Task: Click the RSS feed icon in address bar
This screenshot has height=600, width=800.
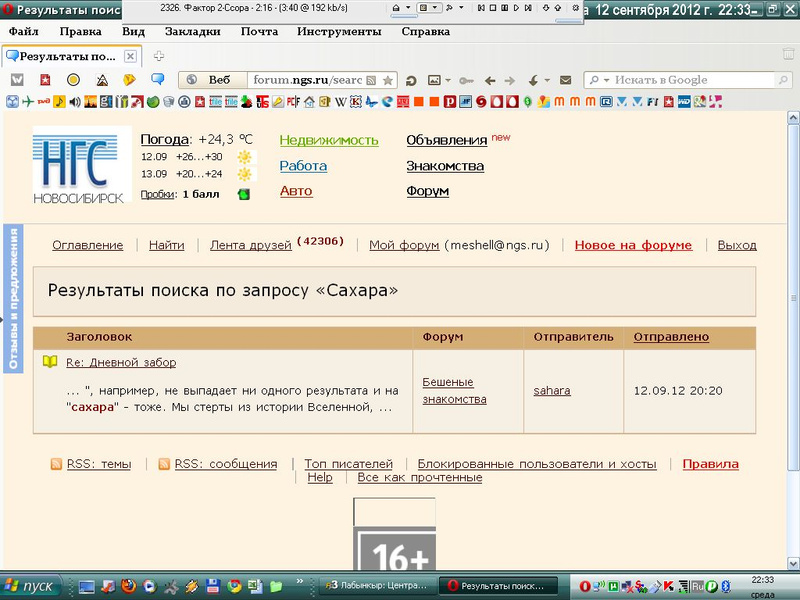Action: (372, 80)
